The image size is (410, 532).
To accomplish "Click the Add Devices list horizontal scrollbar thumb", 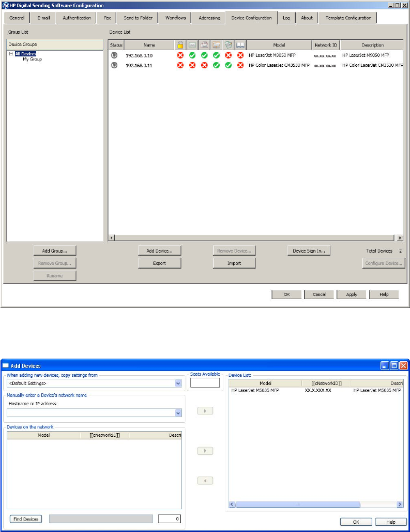I will [x=297, y=504].
